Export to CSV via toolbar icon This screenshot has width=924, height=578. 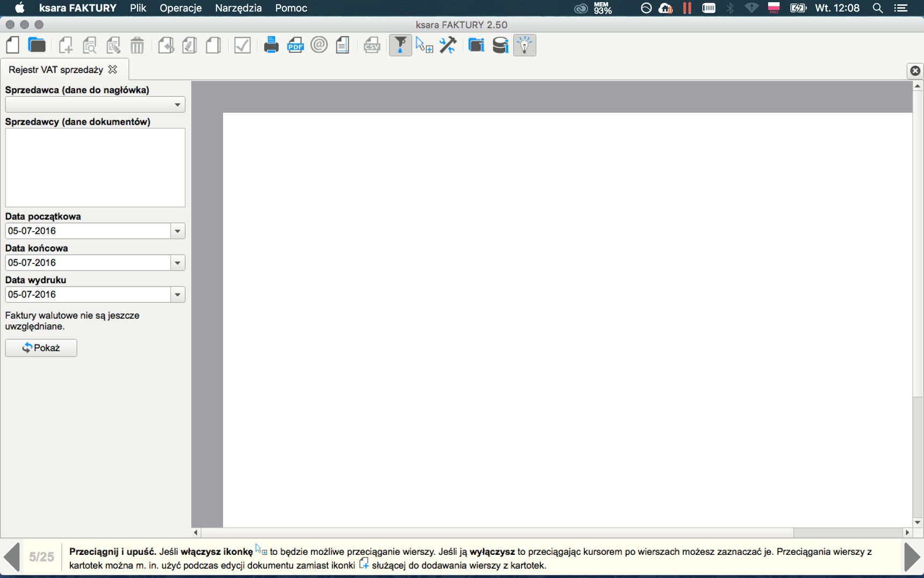tap(372, 45)
